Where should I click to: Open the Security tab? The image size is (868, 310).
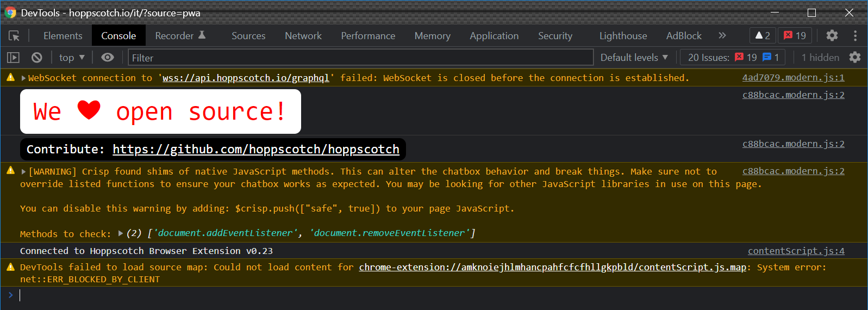pos(555,35)
